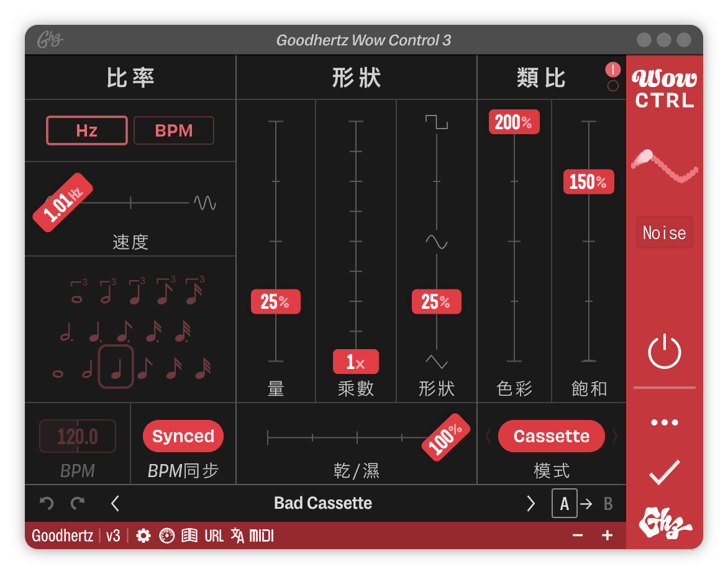Toggle the Synced BPM sync button
Image resolution: width=728 pixels, height=574 pixels.
click(183, 436)
